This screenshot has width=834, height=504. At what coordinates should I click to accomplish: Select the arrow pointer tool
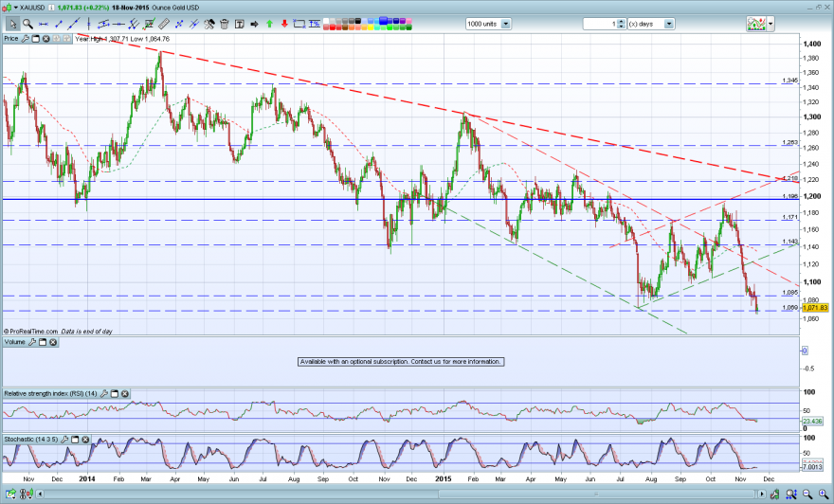pyautogui.click(x=12, y=24)
